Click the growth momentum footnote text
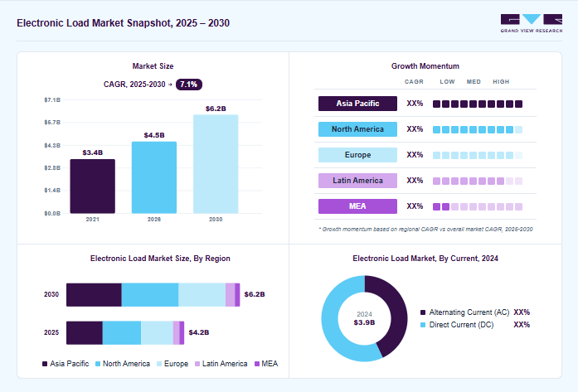The width and height of the screenshot is (578, 392). pyautogui.click(x=425, y=230)
